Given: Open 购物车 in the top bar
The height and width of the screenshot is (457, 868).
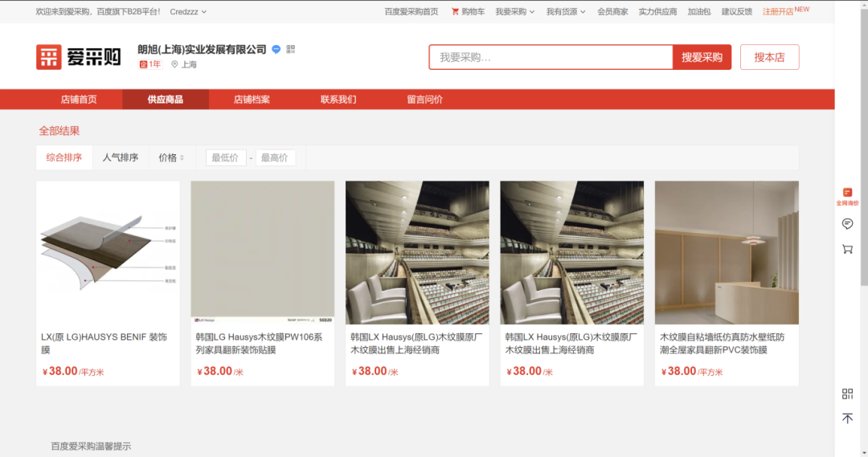Looking at the screenshot, I should (x=468, y=12).
